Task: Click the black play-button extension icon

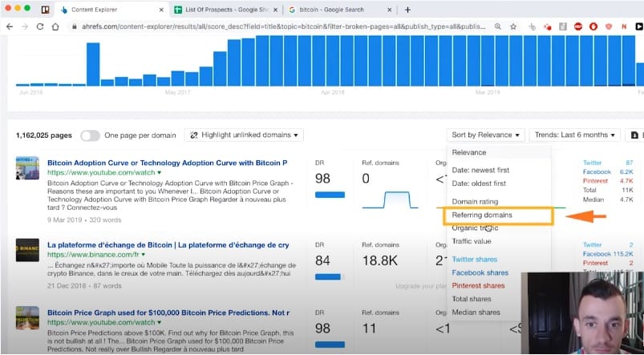Action: tap(639, 26)
